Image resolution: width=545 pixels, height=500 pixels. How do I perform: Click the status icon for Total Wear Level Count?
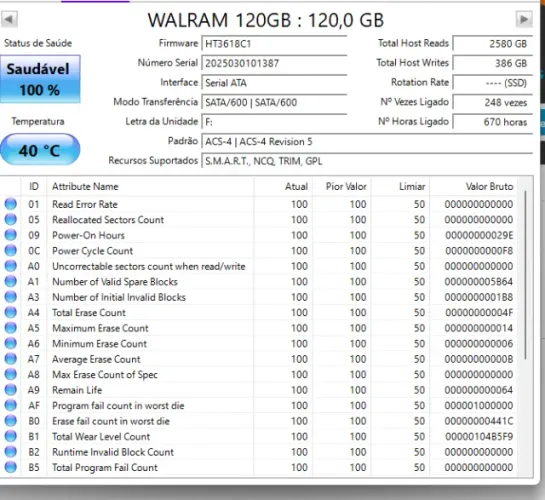tap(11, 436)
